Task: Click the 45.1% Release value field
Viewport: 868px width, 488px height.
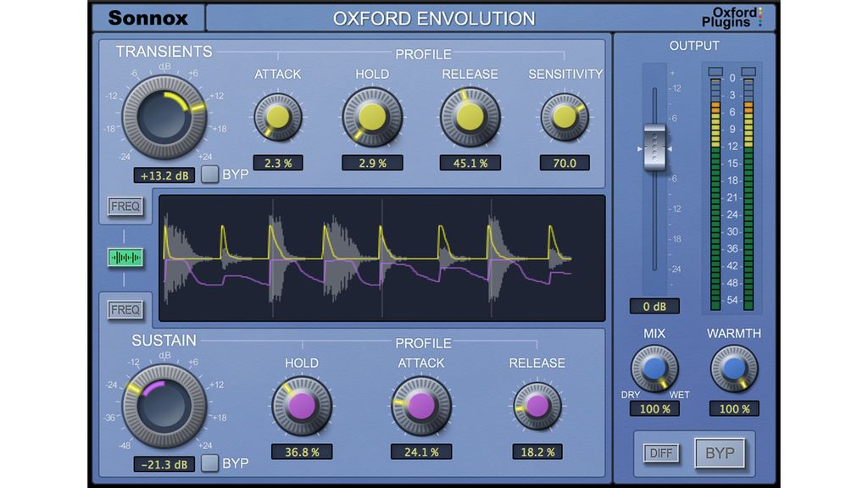Action: pos(470,163)
